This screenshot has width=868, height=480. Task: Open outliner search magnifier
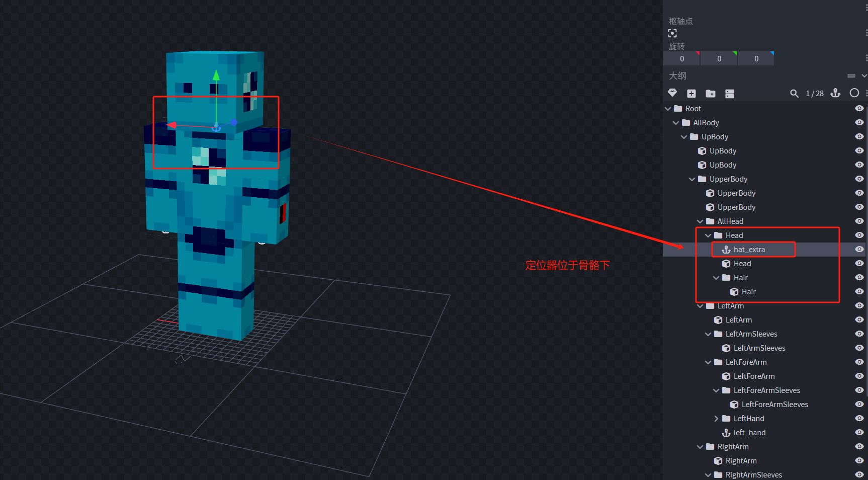[794, 94]
